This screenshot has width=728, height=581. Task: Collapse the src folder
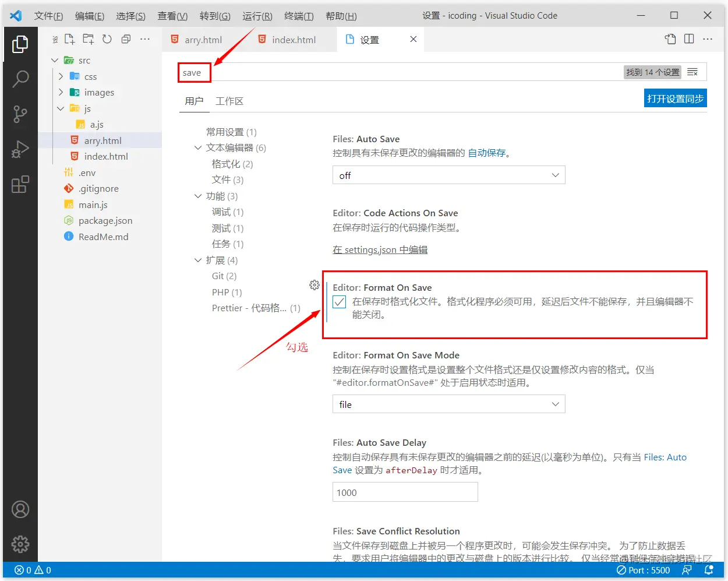coord(55,60)
